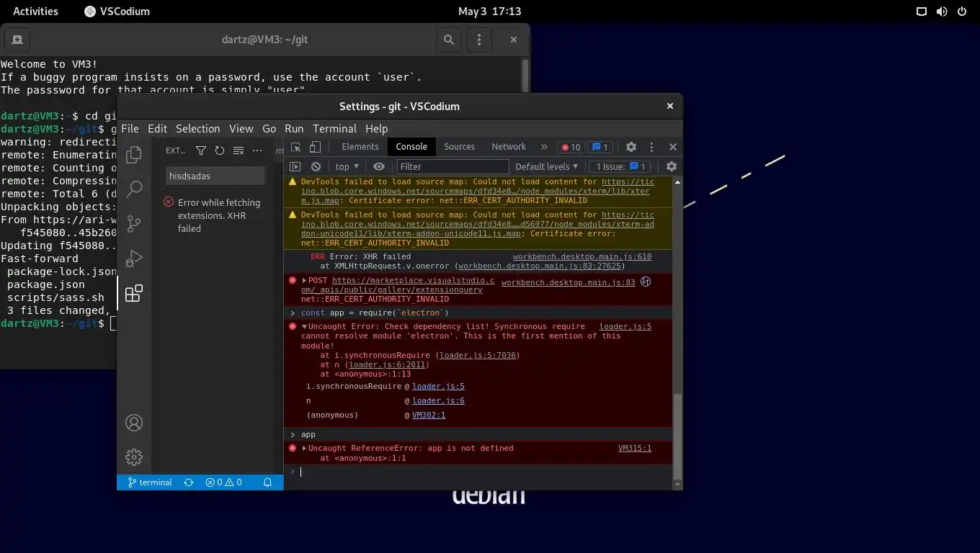
Task: Open new tab button in terminal window
Action: (17, 40)
